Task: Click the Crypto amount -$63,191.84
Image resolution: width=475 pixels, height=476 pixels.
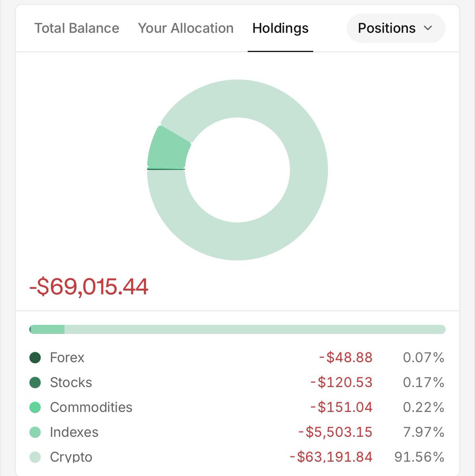Action: tap(331, 457)
